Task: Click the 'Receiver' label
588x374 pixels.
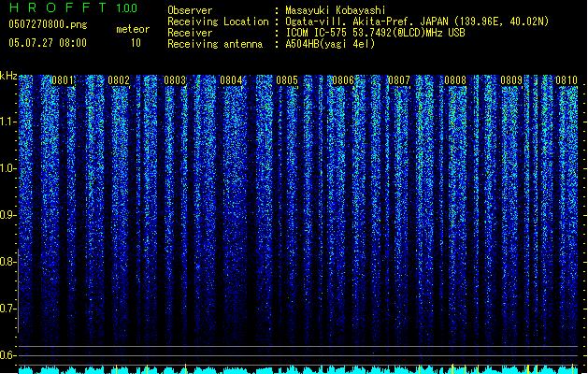Action: coord(190,33)
